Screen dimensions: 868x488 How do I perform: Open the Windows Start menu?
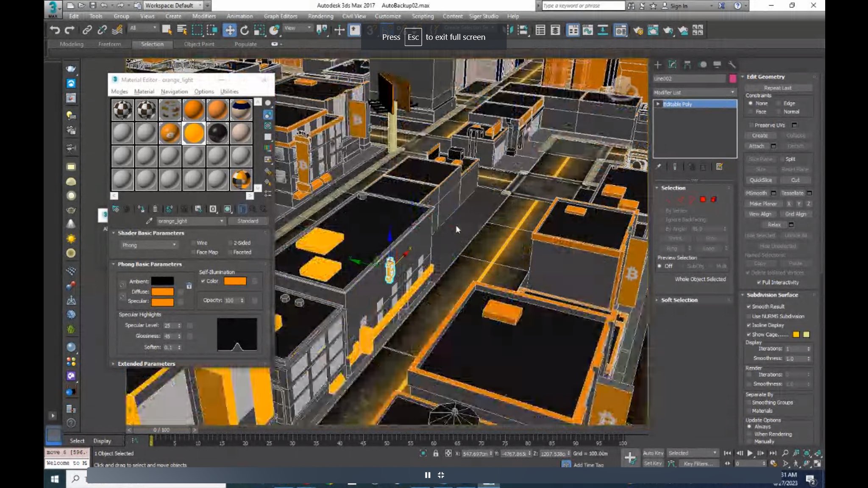tap(55, 479)
